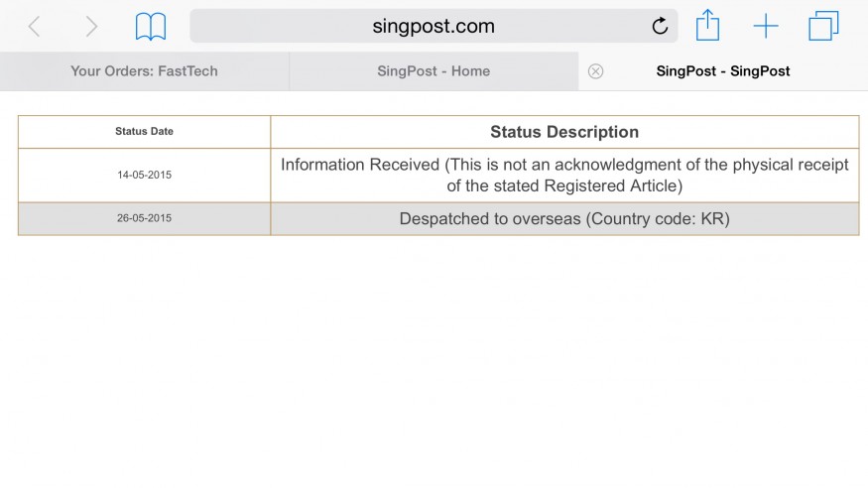Open the share sheet
868x488 pixels.
pyautogui.click(x=707, y=26)
